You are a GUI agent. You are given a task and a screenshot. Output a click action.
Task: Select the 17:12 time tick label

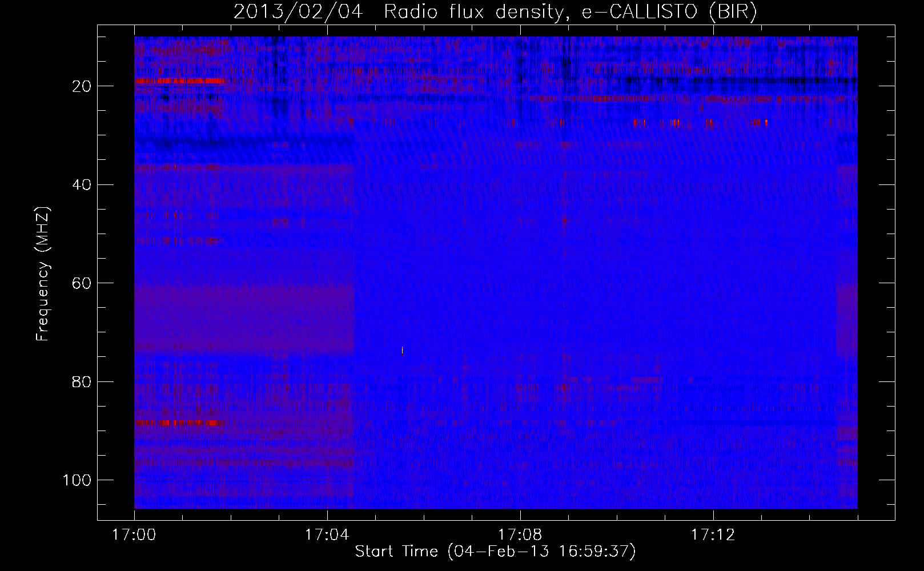point(713,535)
